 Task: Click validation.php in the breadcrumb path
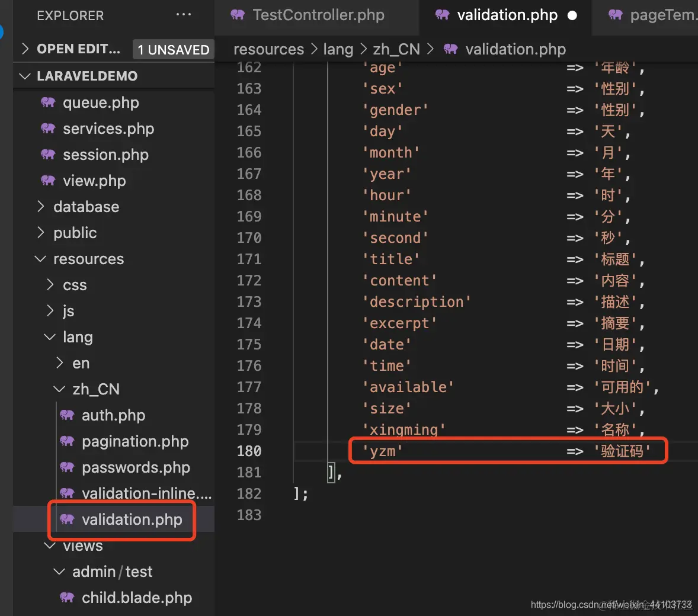tap(516, 49)
